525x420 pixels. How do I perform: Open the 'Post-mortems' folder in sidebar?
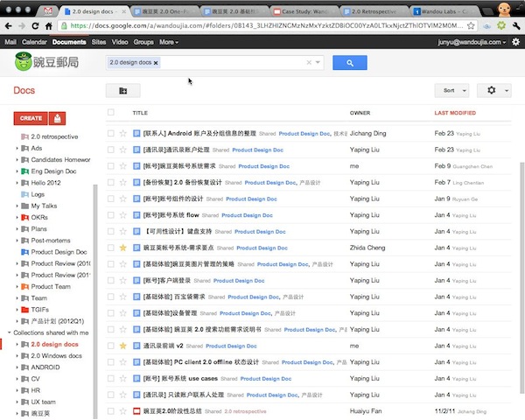(x=51, y=240)
